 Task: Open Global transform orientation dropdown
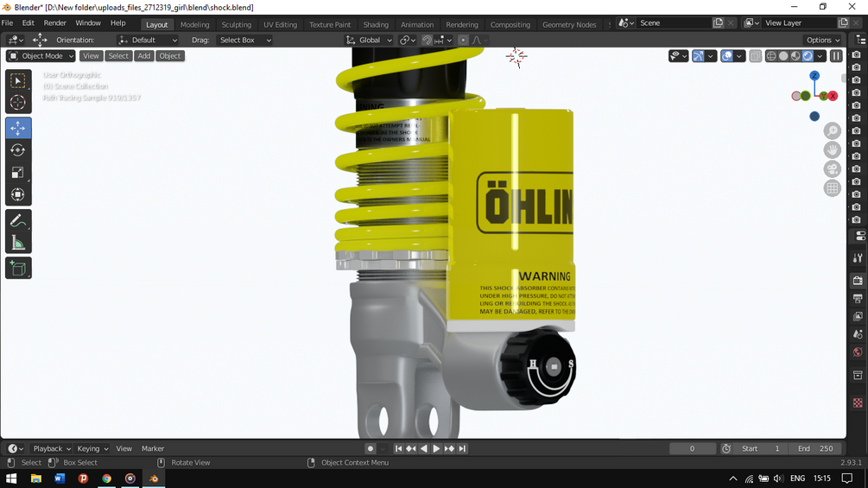(x=369, y=40)
